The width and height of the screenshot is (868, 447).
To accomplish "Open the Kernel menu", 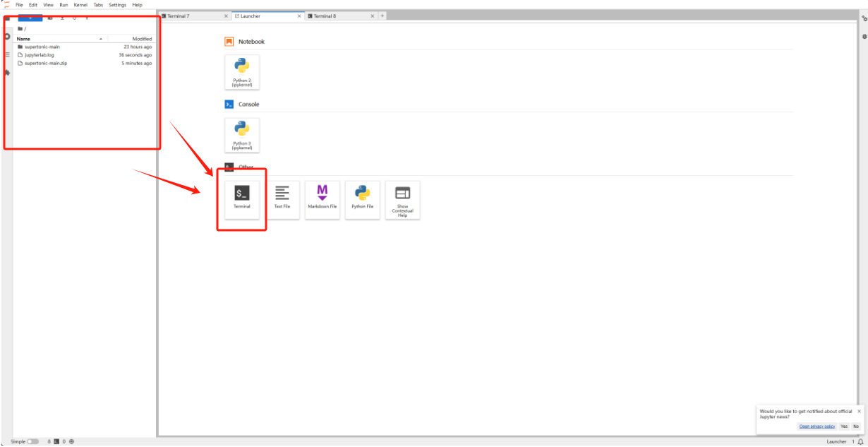I will tap(80, 5).
